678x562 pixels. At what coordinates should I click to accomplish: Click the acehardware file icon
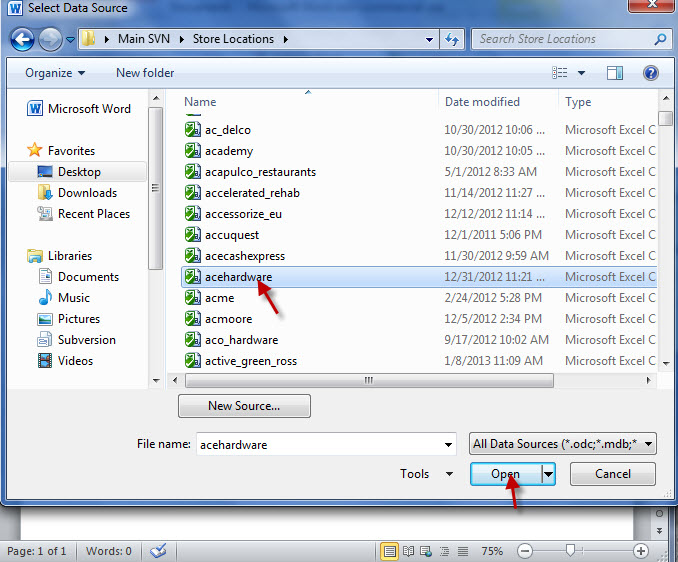coord(192,277)
